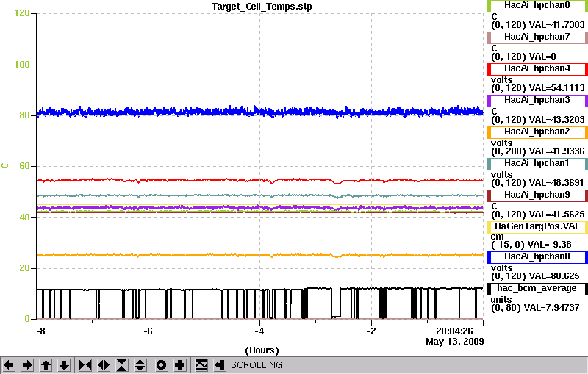Viewport: 588px width, 374px height.
Task: Click the Target_Cell_Temps.stp plot title
Action: (x=262, y=7)
